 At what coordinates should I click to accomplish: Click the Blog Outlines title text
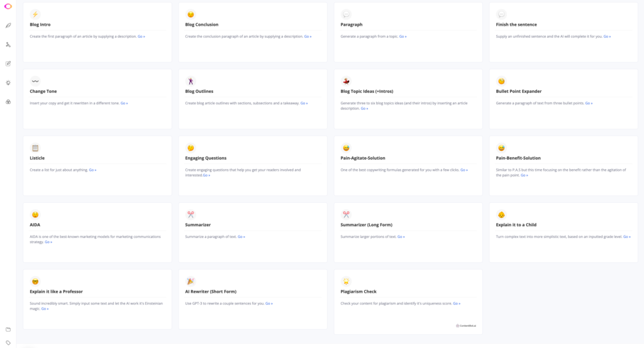(x=199, y=92)
